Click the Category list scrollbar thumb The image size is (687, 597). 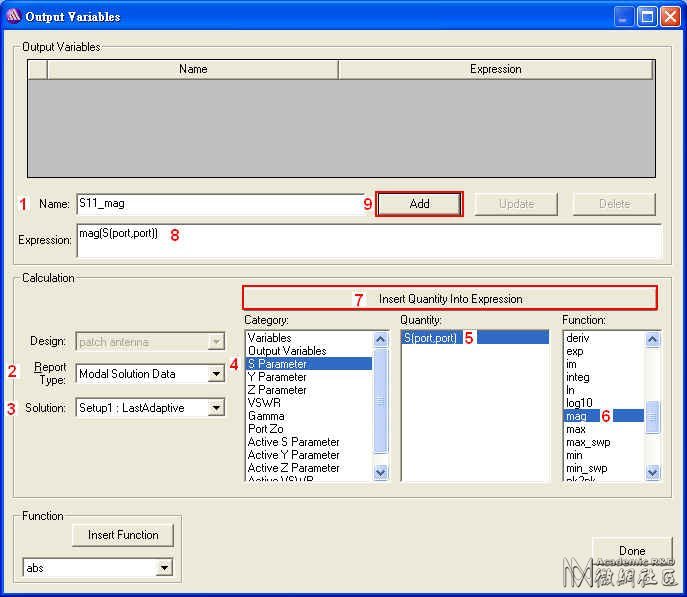coord(380,401)
